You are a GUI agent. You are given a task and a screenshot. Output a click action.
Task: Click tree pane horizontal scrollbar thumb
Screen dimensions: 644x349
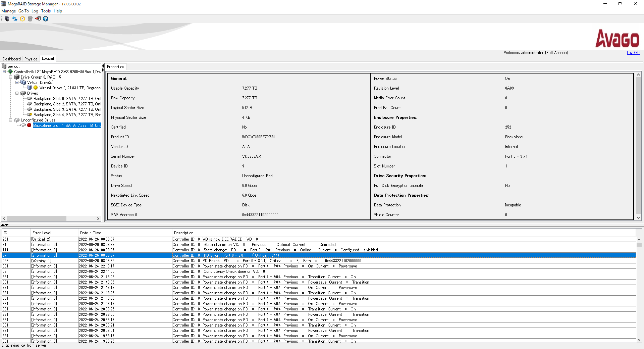tap(37, 218)
